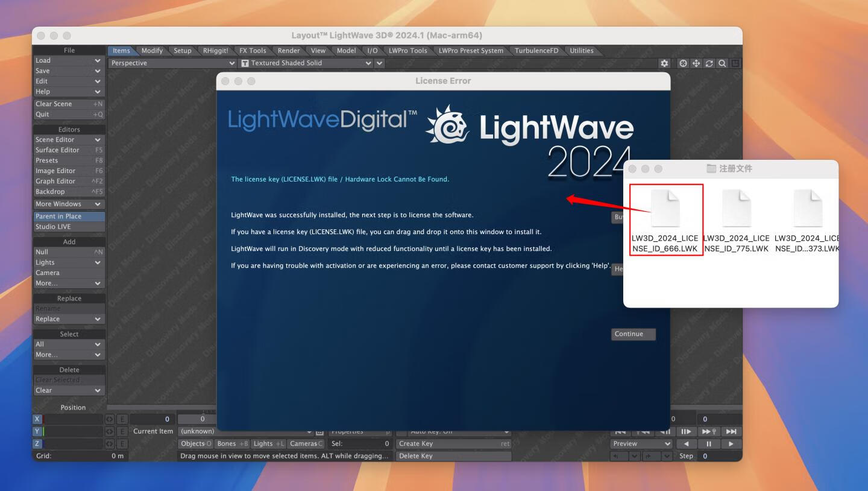Switch to Bones selection mode
The height and width of the screenshot is (491, 868).
(233, 444)
